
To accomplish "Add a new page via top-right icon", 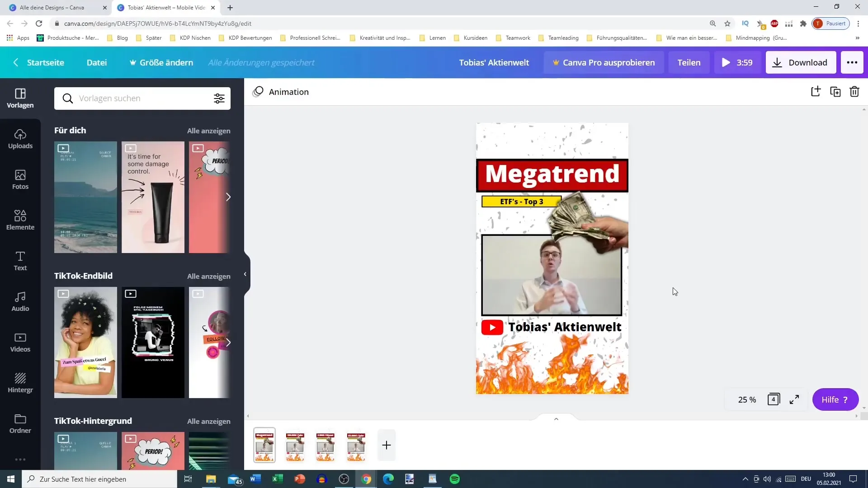I will pyautogui.click(x=816, y=92).
